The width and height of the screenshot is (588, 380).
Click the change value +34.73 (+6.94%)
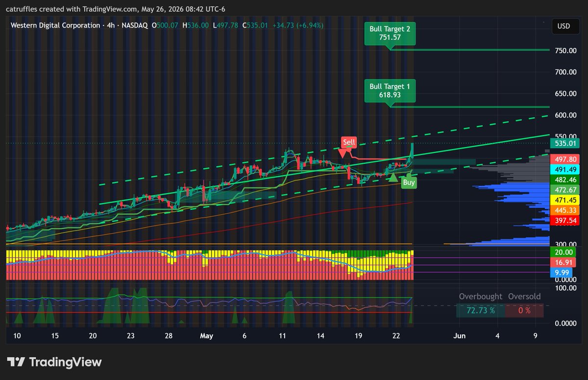click(x=297, y=25)
